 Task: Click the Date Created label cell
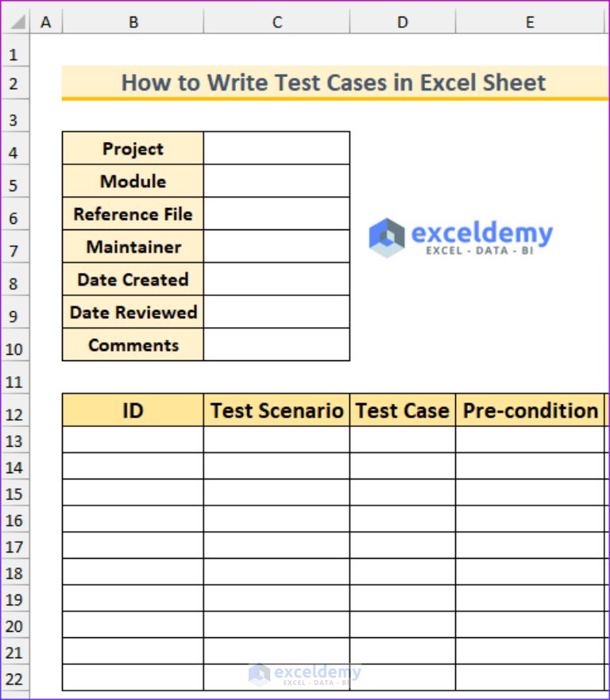[132, 279]
